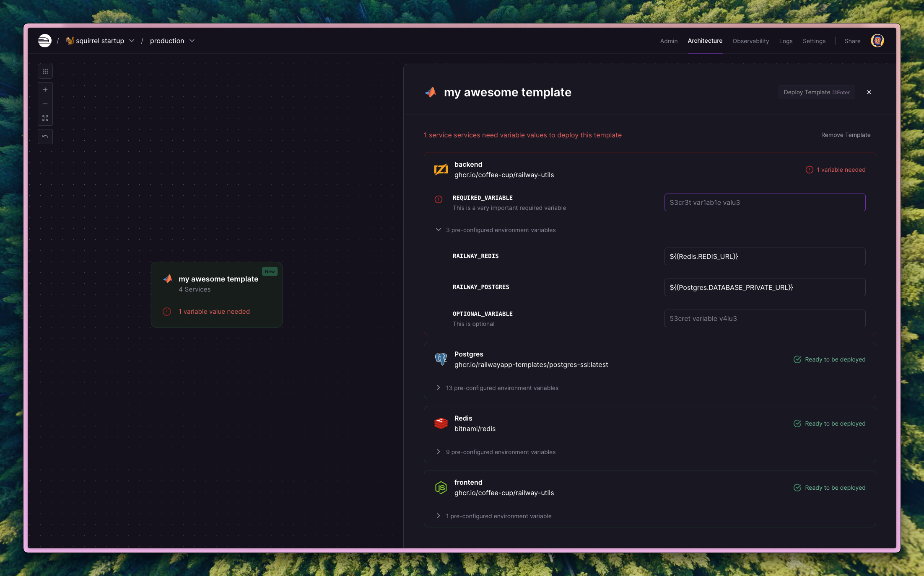
Task: Zoom in on the canvas with plus icon
Action: click(x=45, y=89)
